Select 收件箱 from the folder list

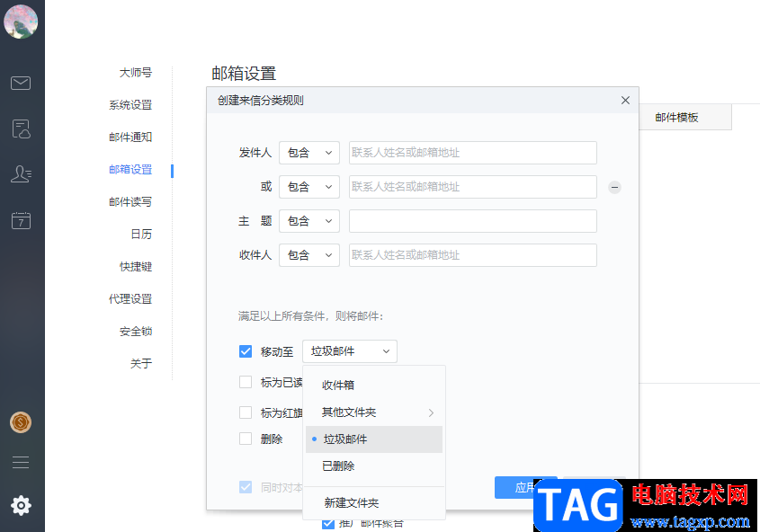[374, 386]
